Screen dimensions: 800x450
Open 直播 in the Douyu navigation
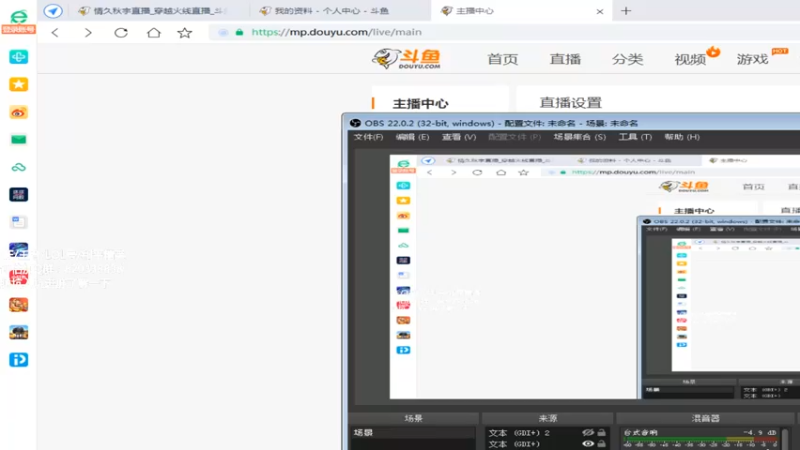coord(565,59)
